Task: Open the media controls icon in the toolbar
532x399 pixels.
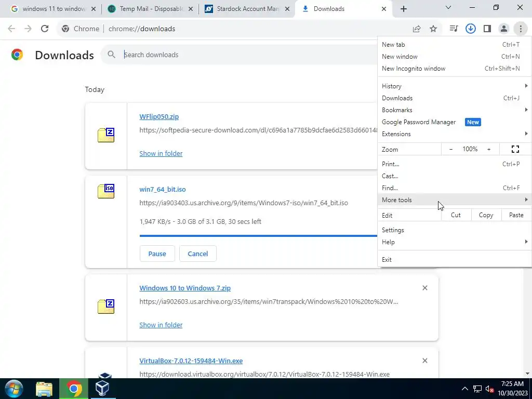Action: coord(454,29)
